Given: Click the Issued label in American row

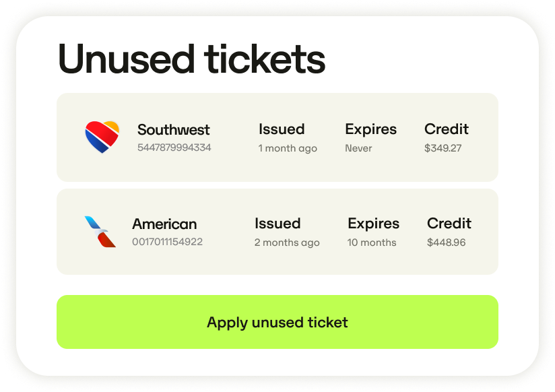Looking at the screenshot, I should (x=277, y=224).
